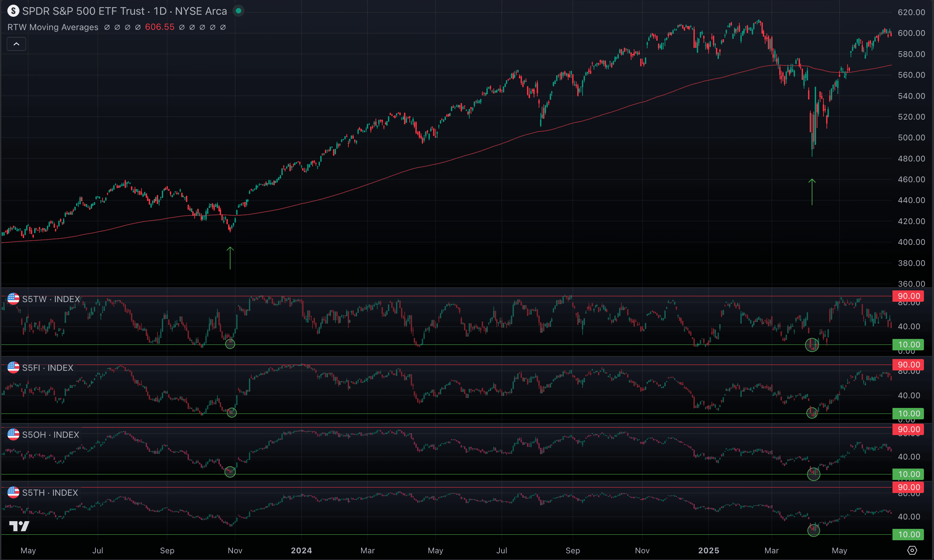Click the green market status dot
Viewport: 934px width, 560px height.
(238, 11)
